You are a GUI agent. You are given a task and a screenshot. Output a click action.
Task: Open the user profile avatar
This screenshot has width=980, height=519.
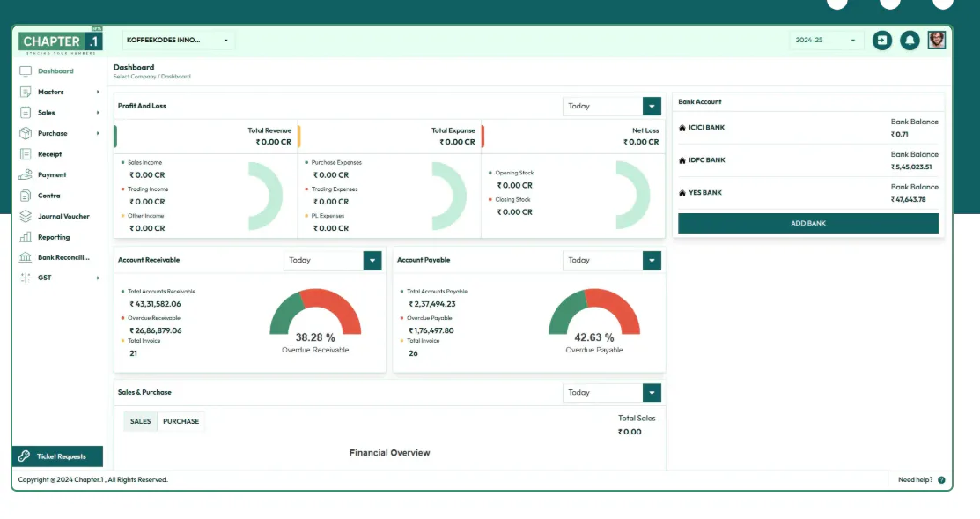tap(936, 40)
